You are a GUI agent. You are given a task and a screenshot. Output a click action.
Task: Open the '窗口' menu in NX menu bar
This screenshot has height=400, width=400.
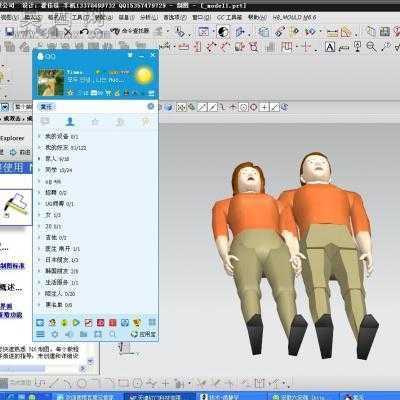(201, 17)
